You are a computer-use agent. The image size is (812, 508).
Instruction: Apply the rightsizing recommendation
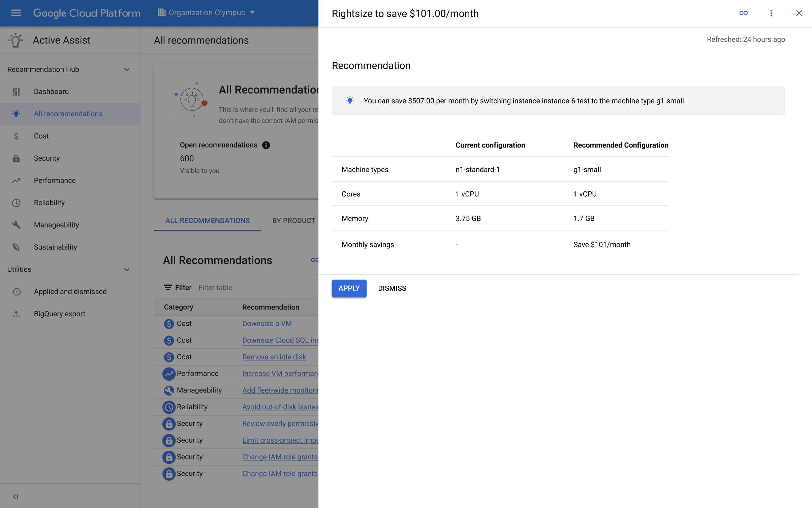[349, 288]
